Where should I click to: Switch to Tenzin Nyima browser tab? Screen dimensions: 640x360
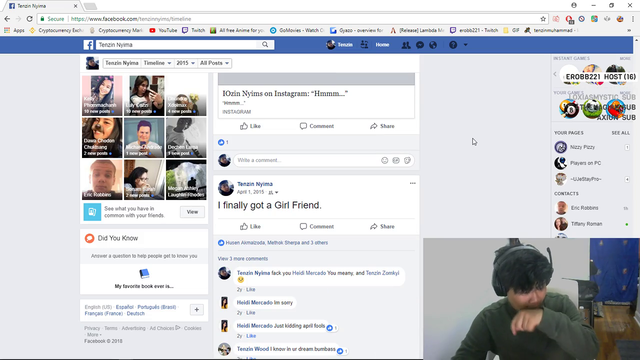42,6
